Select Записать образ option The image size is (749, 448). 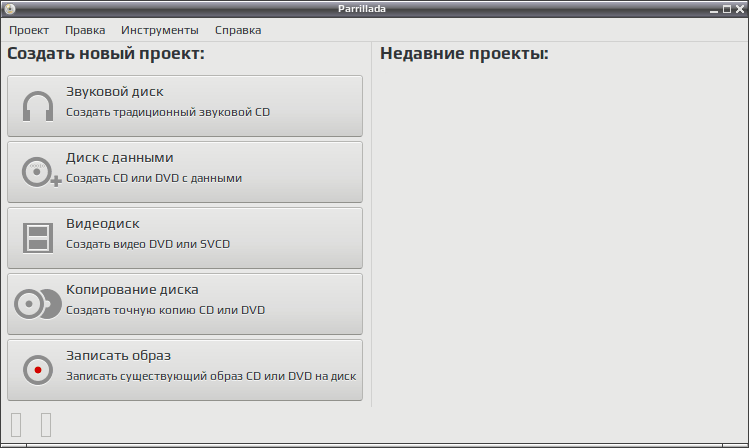185,370
